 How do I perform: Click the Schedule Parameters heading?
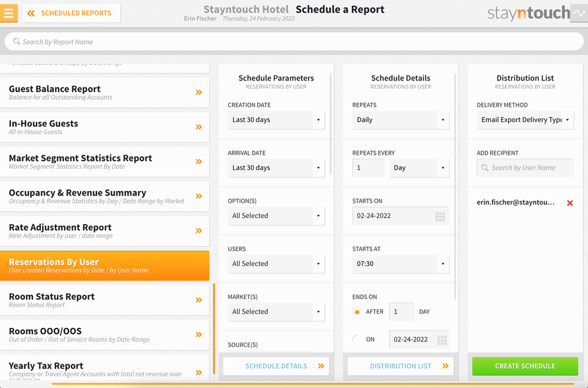pos(276,78)
